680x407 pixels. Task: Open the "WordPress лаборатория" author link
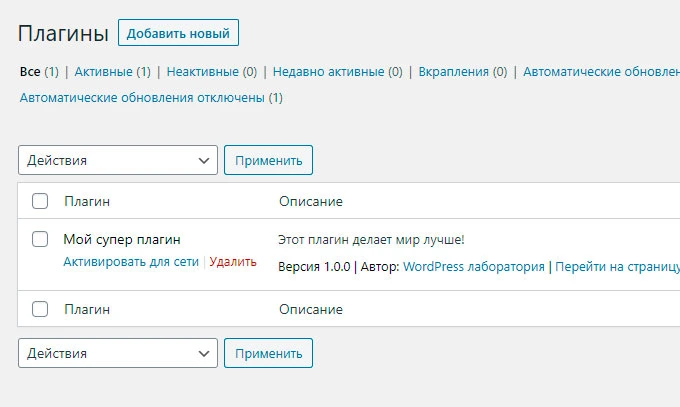tap(474, 267)
